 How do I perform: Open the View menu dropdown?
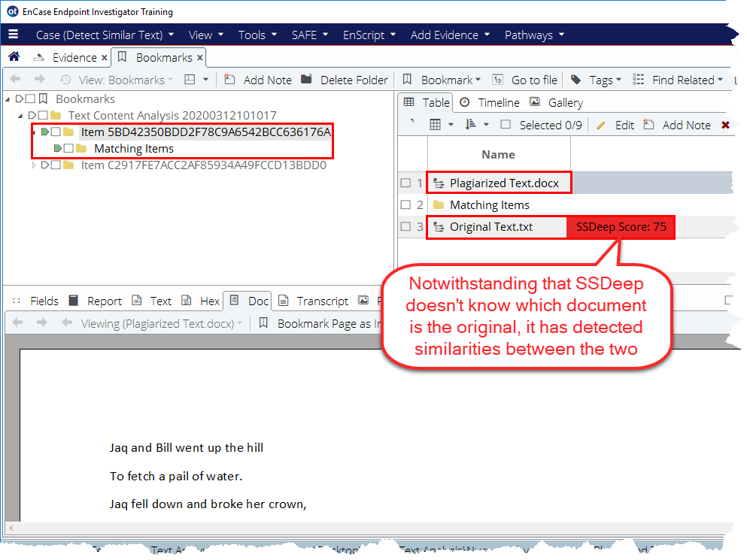[206, 35]
